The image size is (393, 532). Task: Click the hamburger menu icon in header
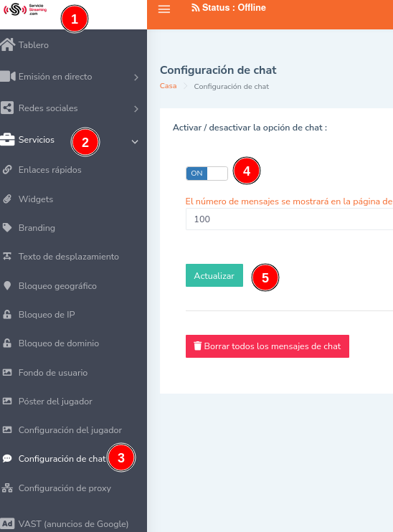164,9
